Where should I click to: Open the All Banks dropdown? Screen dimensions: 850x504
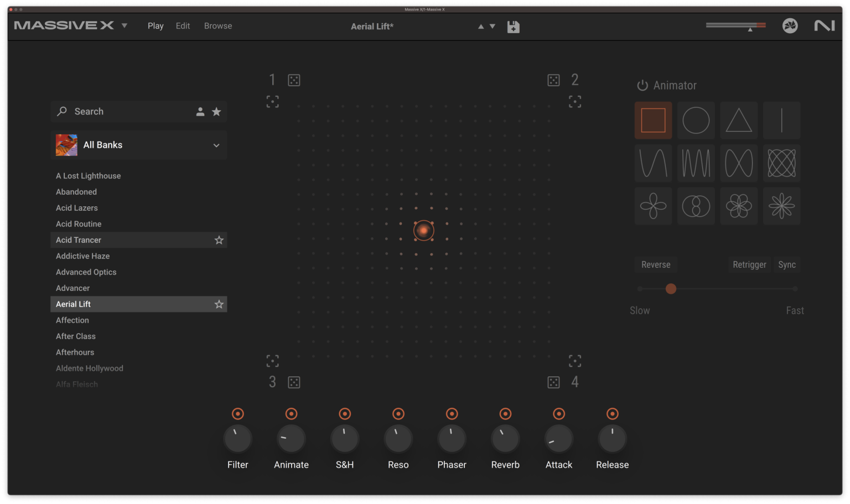click(139, 145)
